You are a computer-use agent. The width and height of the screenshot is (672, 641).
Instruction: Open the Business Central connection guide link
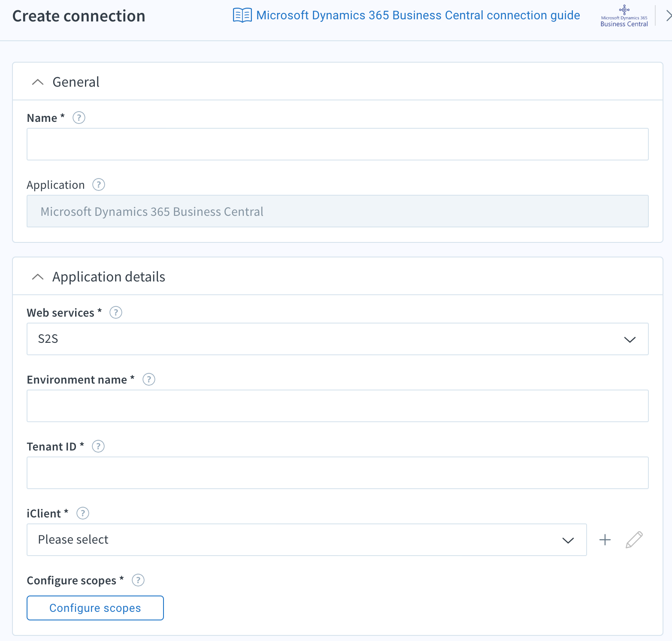(418, 15)
